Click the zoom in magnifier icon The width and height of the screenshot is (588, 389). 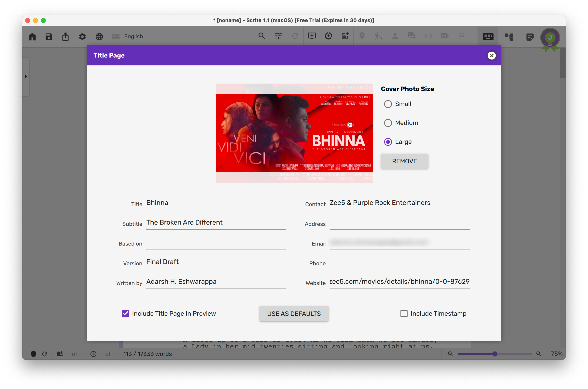click(x=538, y=354)
